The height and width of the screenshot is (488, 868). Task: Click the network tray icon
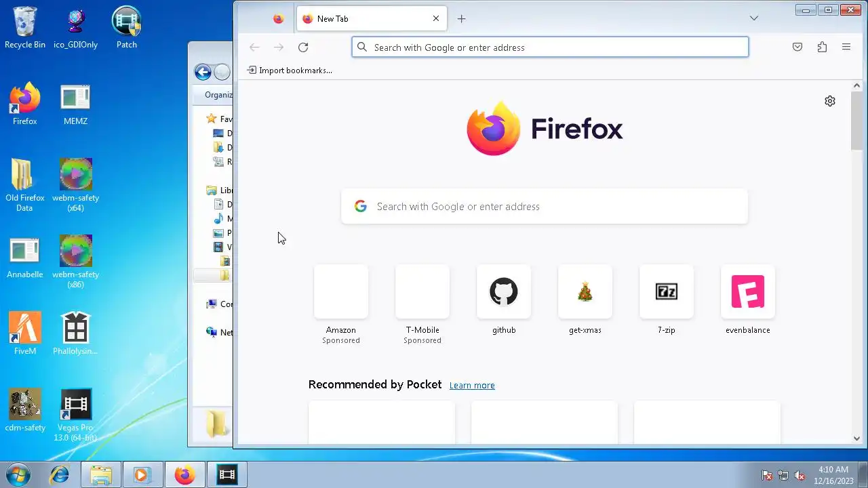[783, 476]
